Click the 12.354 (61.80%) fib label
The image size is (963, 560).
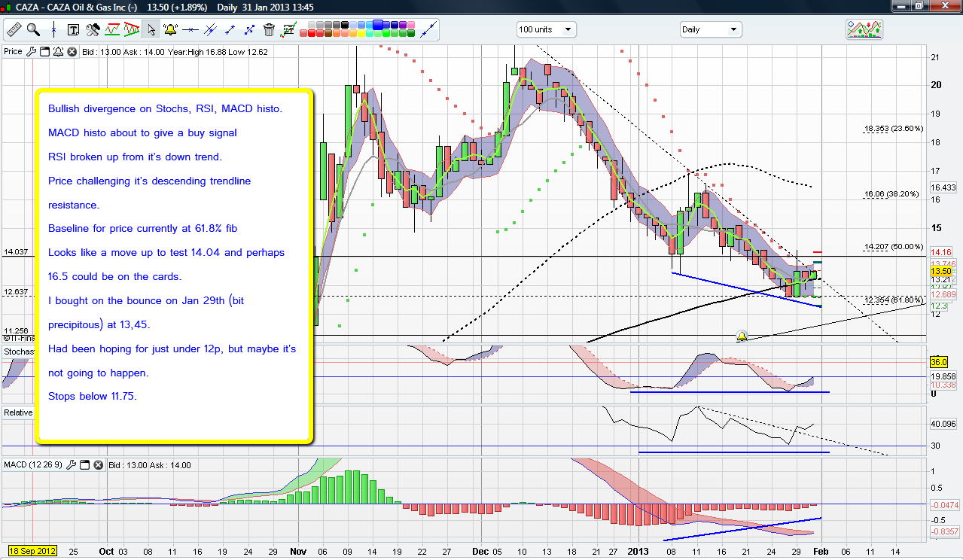coord(894,300)
